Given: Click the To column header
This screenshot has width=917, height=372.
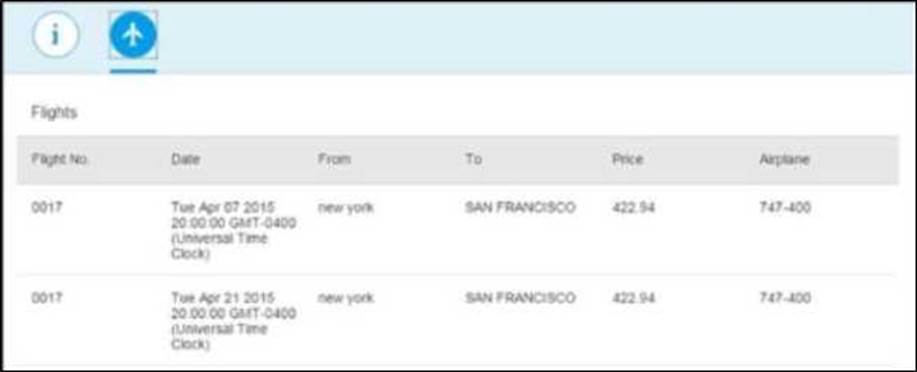Looking at the screenshot, I should tap(474, 159).
